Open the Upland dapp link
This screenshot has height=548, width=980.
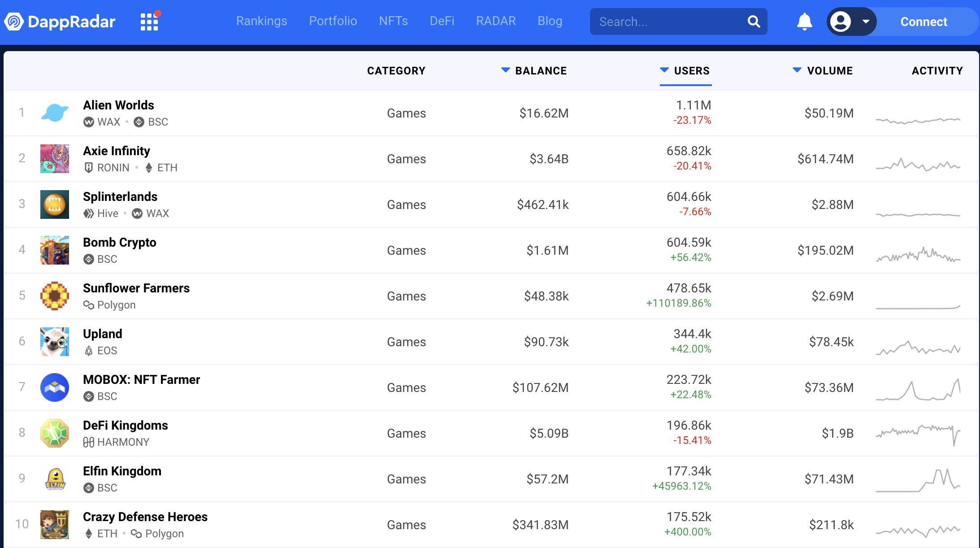(x=103, y=334)
